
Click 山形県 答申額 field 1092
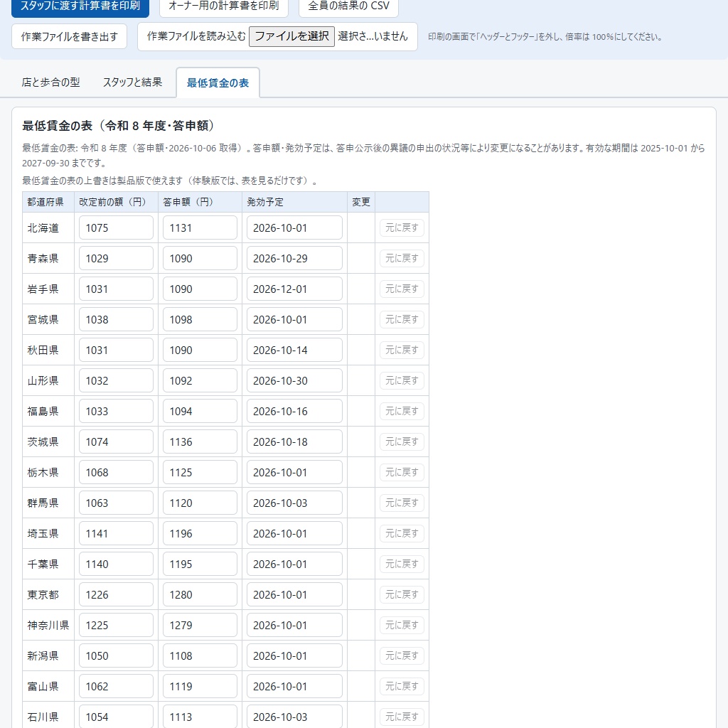pyautogui.click(x=200, y=381)
